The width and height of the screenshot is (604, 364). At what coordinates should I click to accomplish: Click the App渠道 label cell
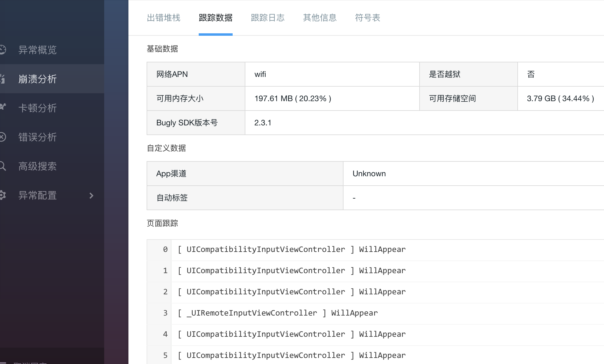pos(245,174)
